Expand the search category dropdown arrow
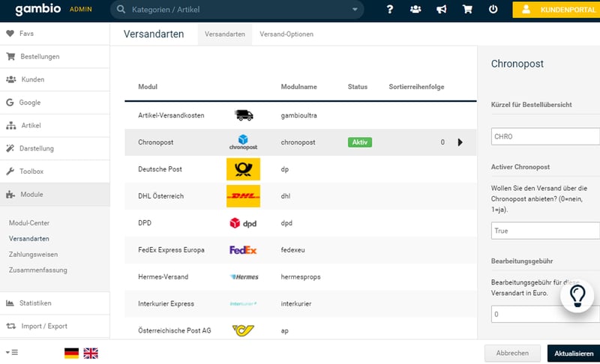Screen dimensions: 600x364 355,10
